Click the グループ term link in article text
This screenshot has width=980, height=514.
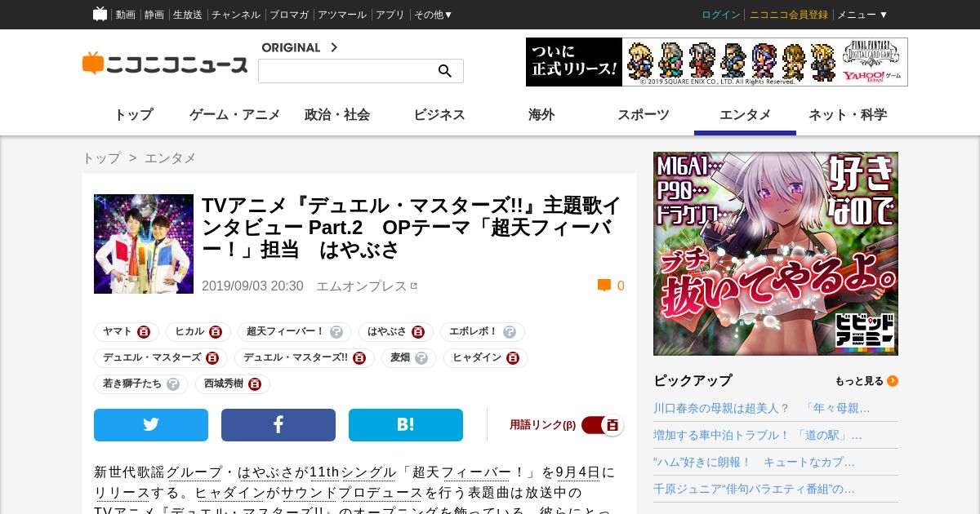(x=194, y=472)
